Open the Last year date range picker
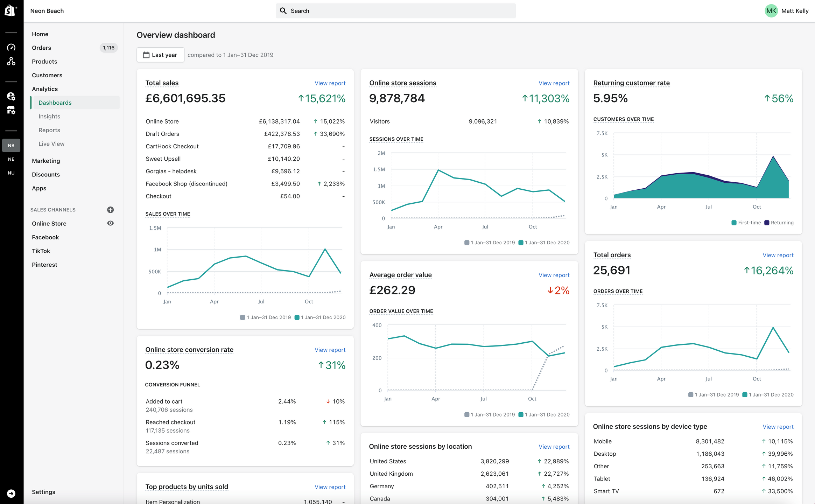Screen dimensions: 815x504 click(x=160, y=55)
